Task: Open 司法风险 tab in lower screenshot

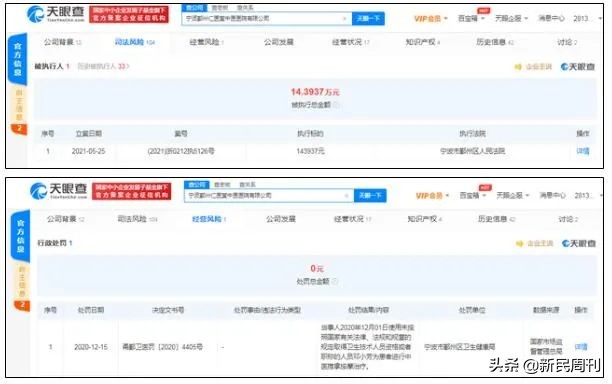Action: tap(137, 219)
